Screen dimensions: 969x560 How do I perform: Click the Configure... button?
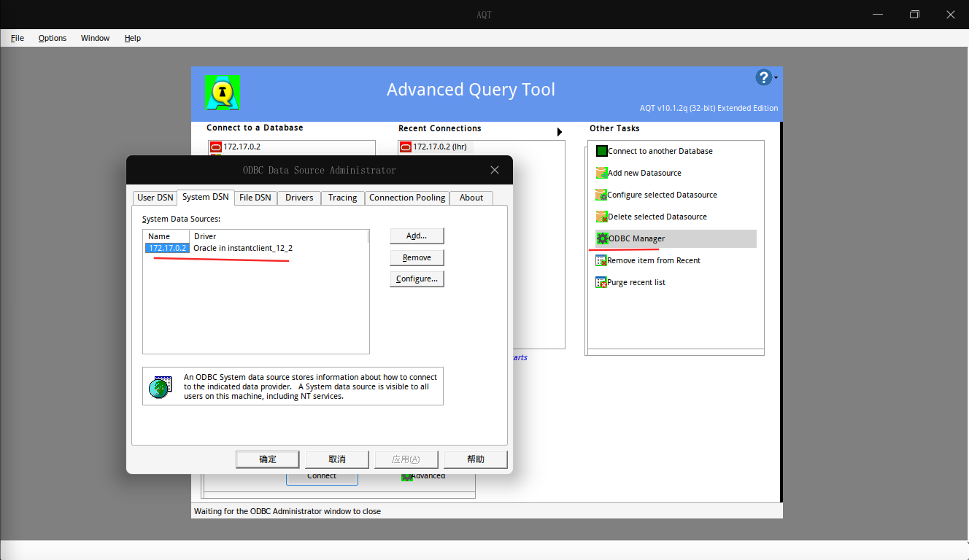click(417, 279)
